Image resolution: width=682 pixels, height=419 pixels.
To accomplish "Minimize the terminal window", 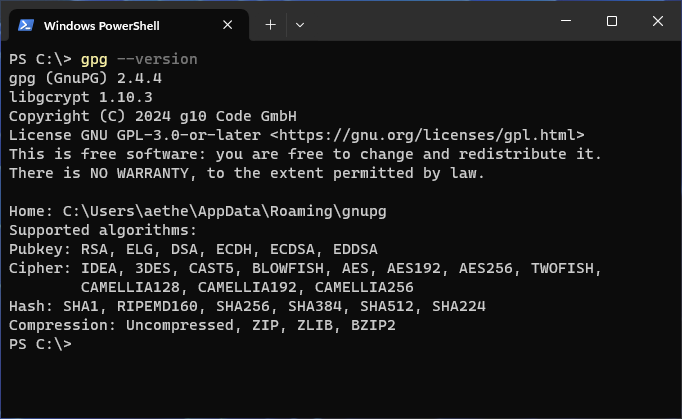I will pos(566,20).
